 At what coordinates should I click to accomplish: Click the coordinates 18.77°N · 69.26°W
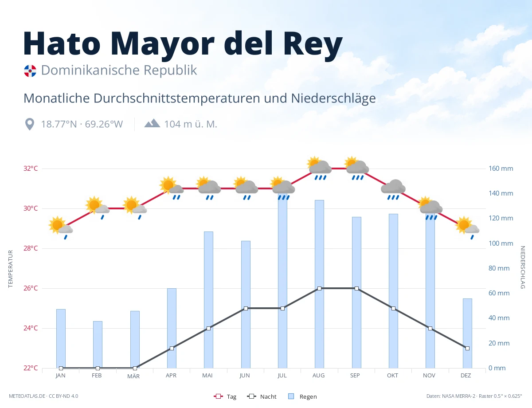pos(82,124)
